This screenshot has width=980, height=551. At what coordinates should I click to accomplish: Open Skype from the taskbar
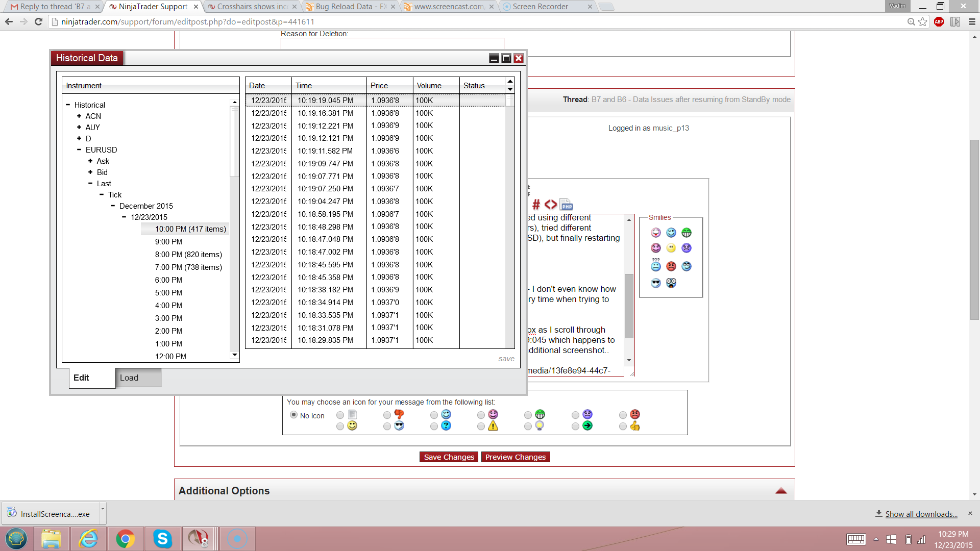point(162,539)
